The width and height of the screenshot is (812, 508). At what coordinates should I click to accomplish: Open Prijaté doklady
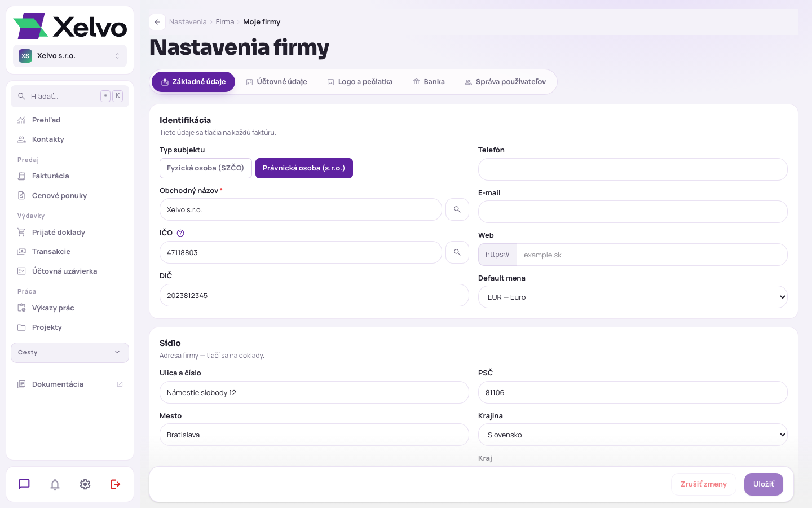70,233
